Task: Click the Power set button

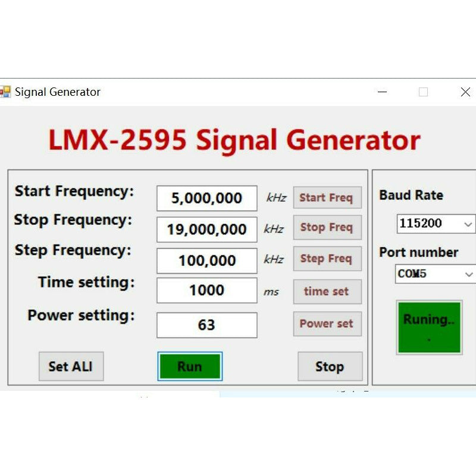Action: click(x=327, y=324)
